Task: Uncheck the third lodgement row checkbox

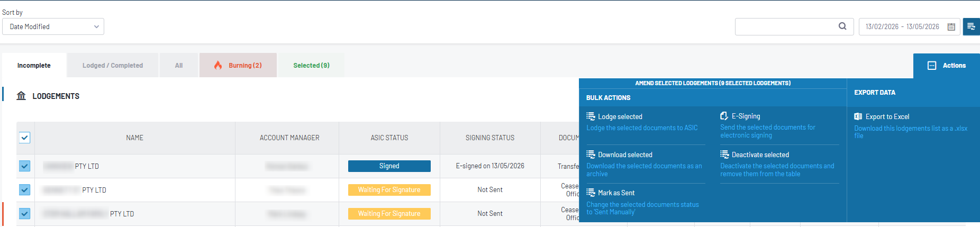Action: [25, 214]
